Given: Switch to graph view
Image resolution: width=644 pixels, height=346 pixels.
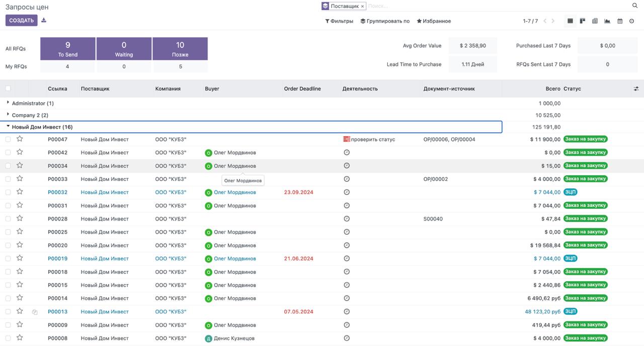Looking at the screenshot, I should tap(607, 21).
